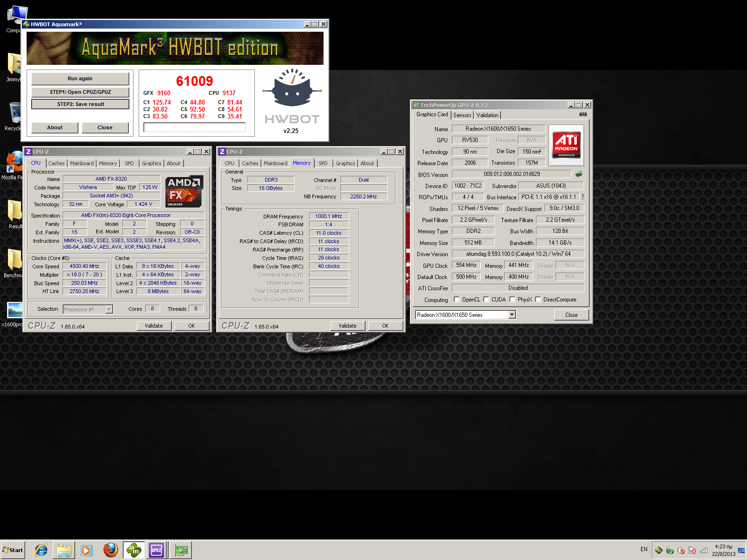Screen dimensions: 747x560
Task: Click the Action Center flag tray icon
Action: [x=692, y=550]
